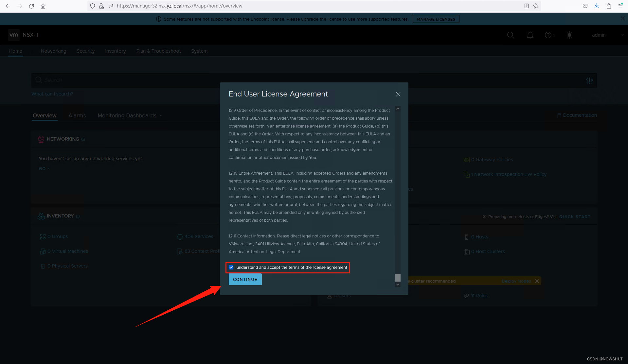The height and width of the screenshot is (364, 628).
Task: Click the Inventory section icon
Action: tap(41, 216)
